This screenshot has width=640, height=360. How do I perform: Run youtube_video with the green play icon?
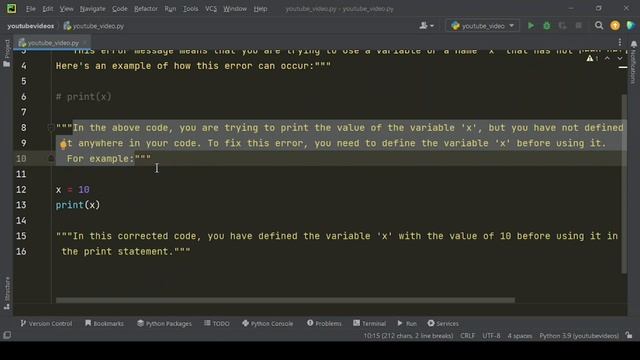[x=531, y=26]
